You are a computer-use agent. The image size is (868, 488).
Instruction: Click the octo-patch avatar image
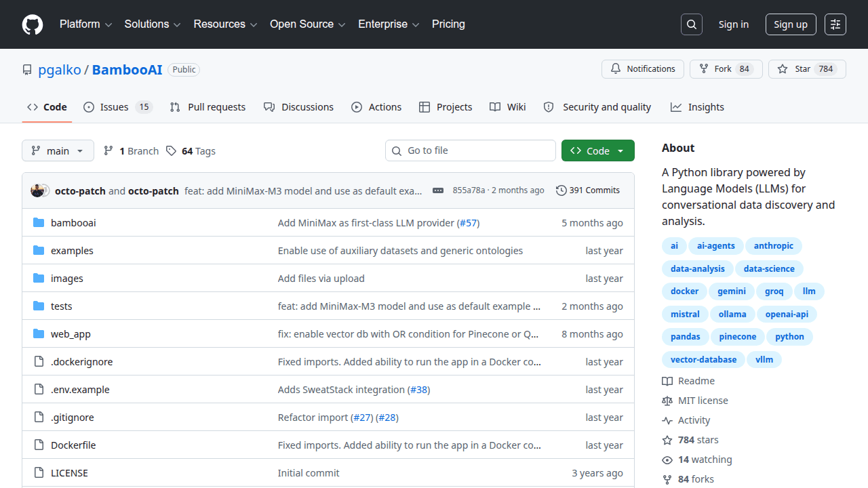pyautogui.click(x=37, y=190)
